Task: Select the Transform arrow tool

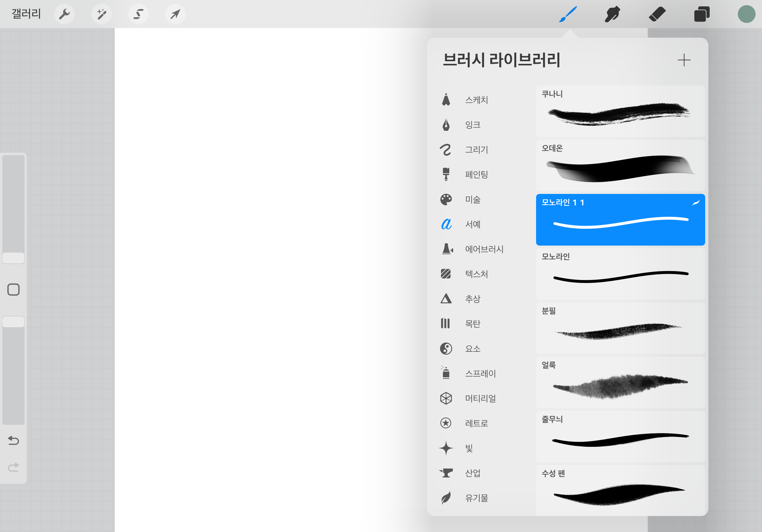Action: point(175,14)
